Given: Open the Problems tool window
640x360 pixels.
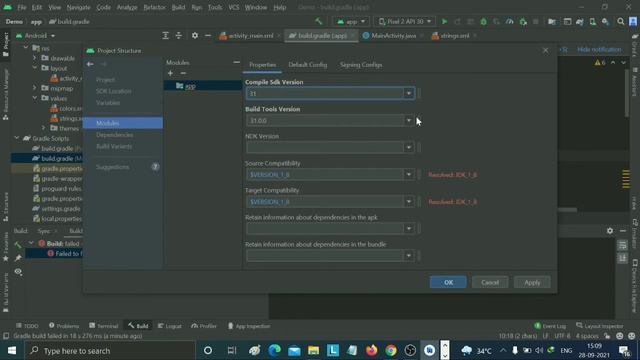Looking at the screenshot, I should (x=64, y=326).
